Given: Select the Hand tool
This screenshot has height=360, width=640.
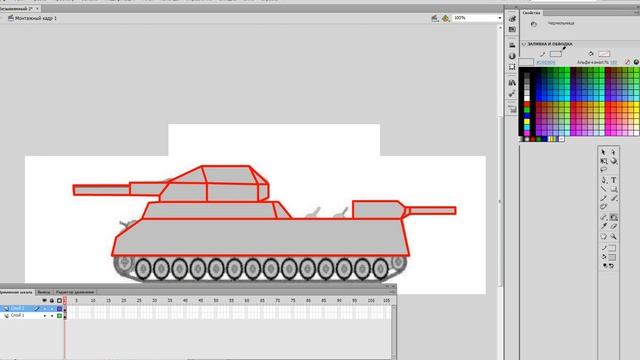Looking at the screenshot, I should coord(604,236).
